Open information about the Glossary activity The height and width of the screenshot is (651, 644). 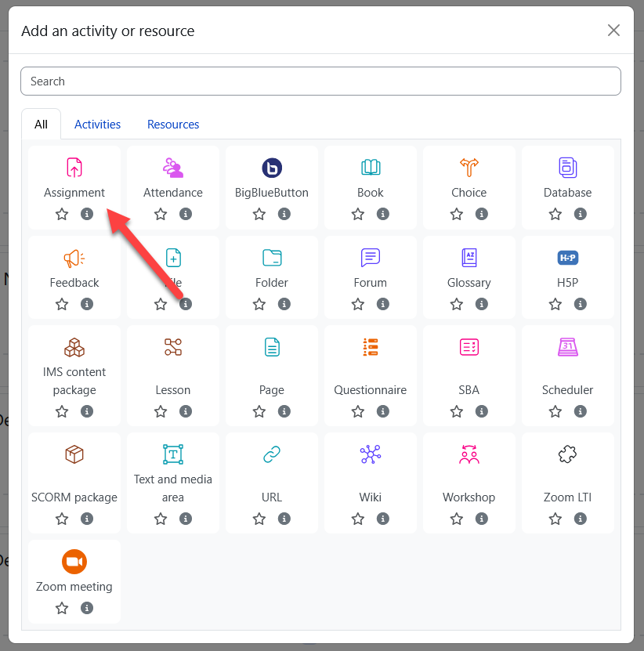482,304
